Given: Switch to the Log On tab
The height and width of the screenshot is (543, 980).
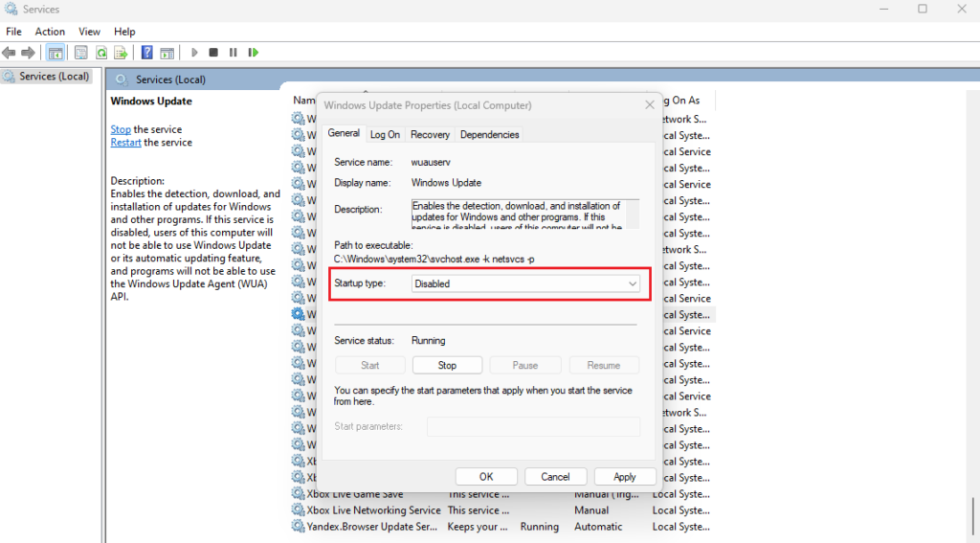Looking at the screenshot, I should 385,135.
